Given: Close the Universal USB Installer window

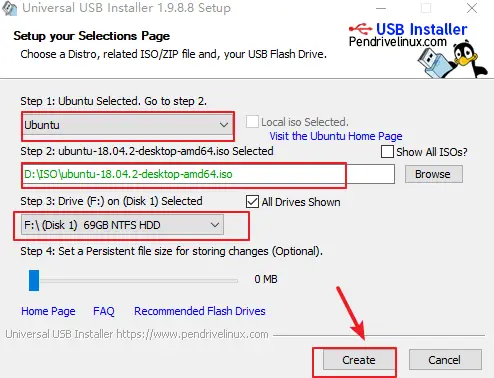Looking at the screenshot, I should [472, 8].
